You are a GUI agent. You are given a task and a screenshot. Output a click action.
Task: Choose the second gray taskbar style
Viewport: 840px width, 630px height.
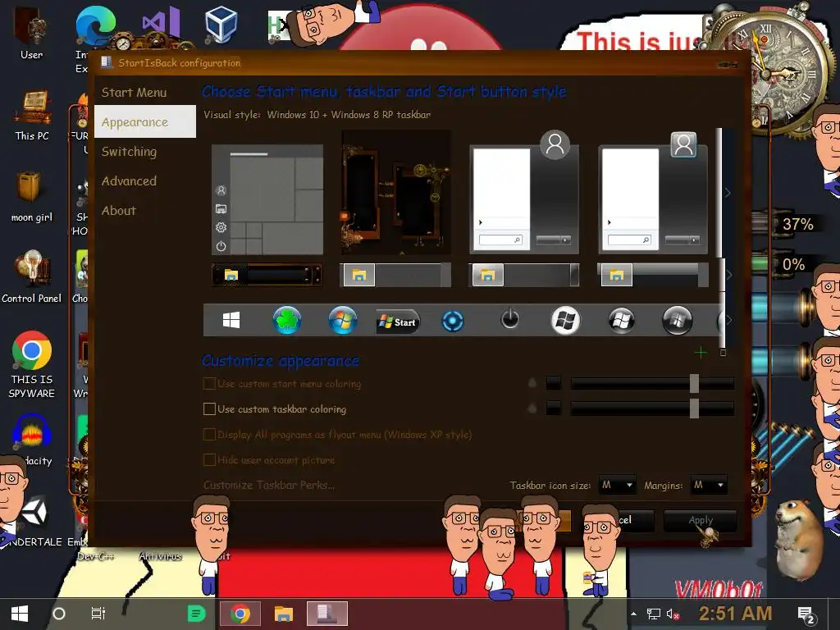tap(395, 276)
